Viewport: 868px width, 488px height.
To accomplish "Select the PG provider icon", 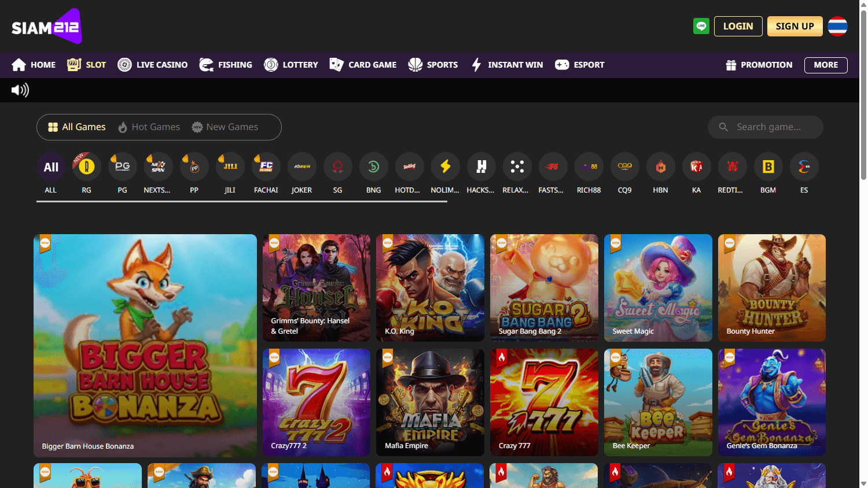I will [122, 166].
